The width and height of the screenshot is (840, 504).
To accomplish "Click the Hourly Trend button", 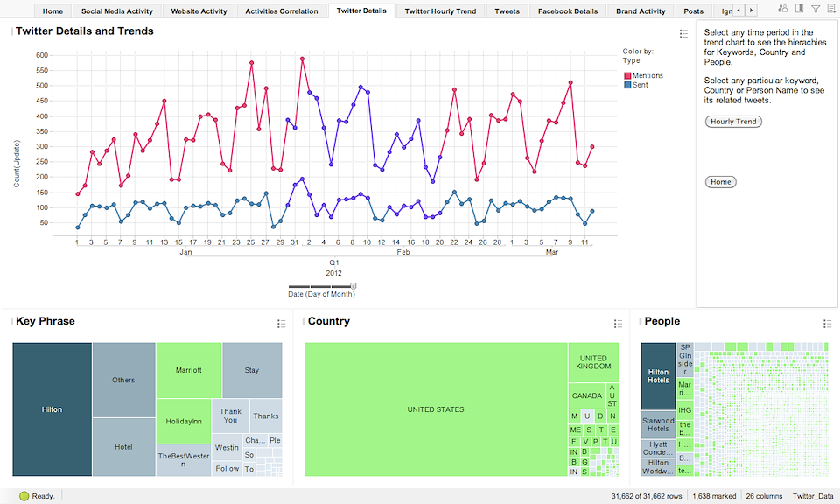I will coord(733,122).
